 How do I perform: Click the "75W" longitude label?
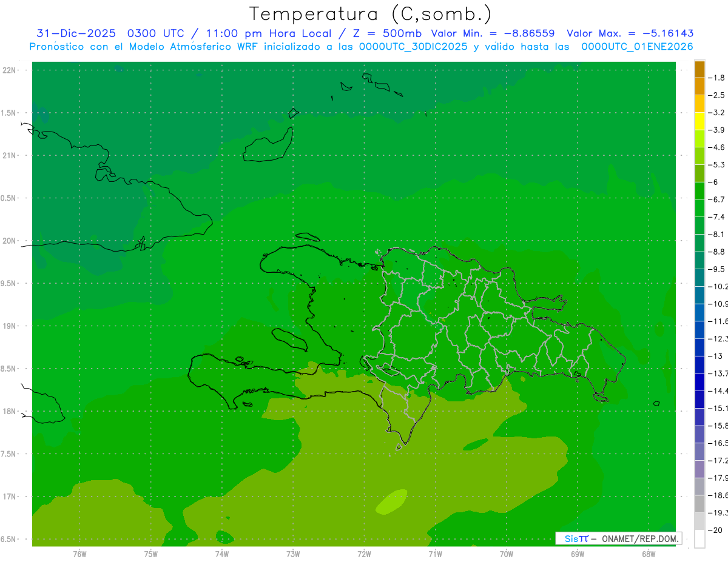tap(151, 554)
